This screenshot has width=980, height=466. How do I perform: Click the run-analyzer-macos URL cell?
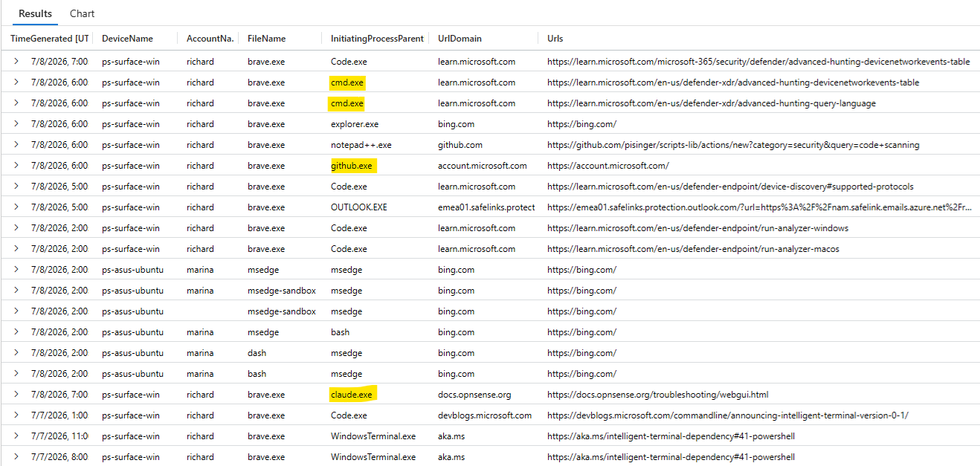coord(693,249)
